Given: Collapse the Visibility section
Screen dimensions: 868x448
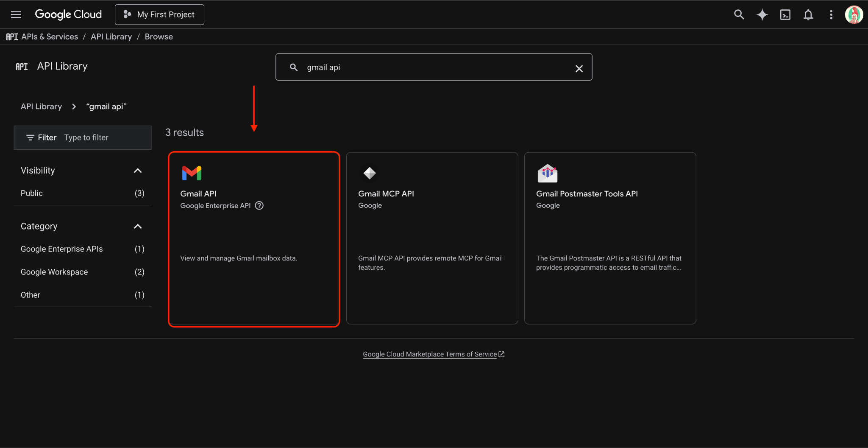Looking at the screenshot, I should (x=138, y=171).
